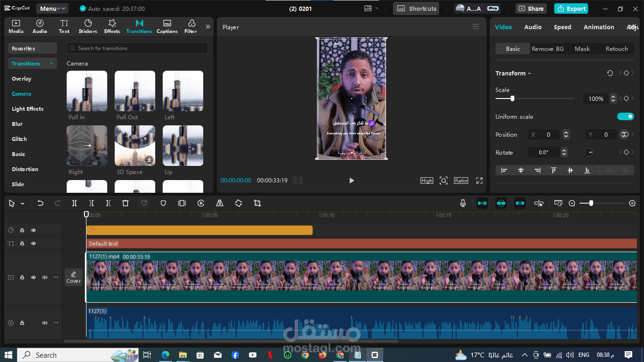Viewport: 644px width, 362px height.
Task: Select the Pull Out transition thumbnail
Action: (135, 91)
